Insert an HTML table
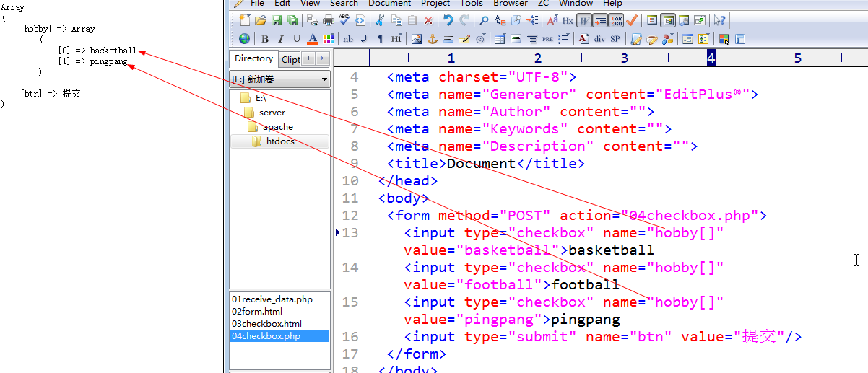The image size is (868, 373). [500, 39]
